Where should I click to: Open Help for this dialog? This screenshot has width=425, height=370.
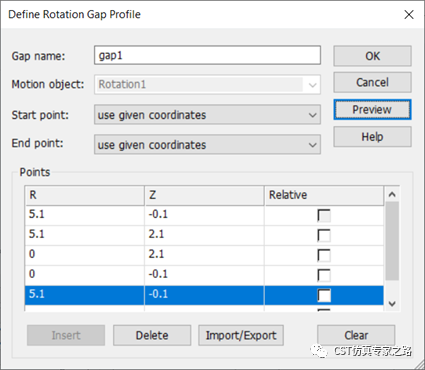click(372, 137)
